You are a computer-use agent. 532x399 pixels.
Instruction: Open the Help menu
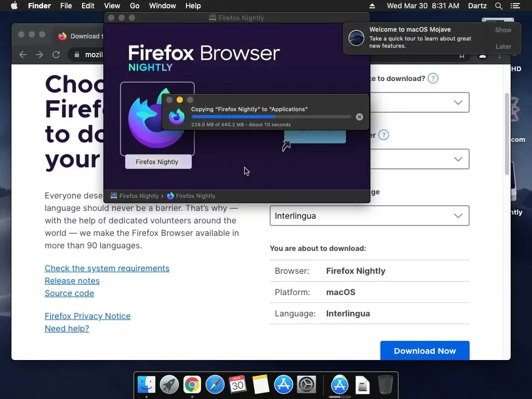193,6
